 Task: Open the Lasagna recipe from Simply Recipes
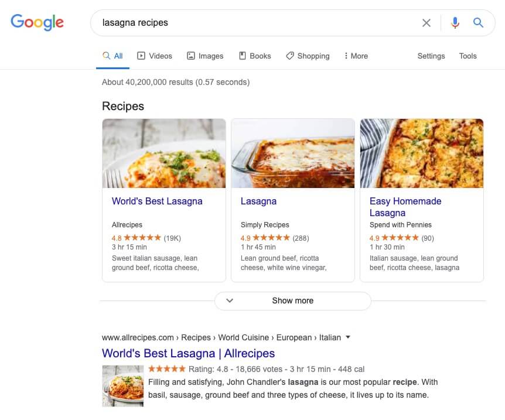click(258, 201)
